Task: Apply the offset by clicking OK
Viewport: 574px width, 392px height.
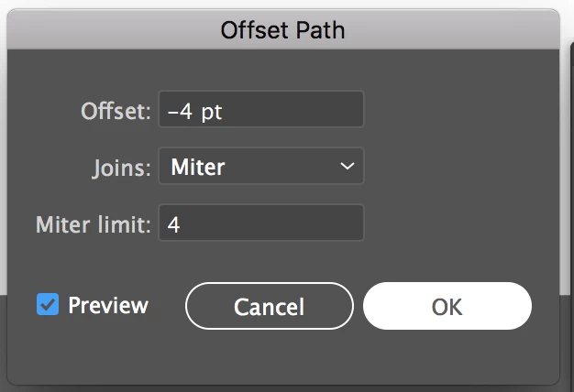Action: 447,306
